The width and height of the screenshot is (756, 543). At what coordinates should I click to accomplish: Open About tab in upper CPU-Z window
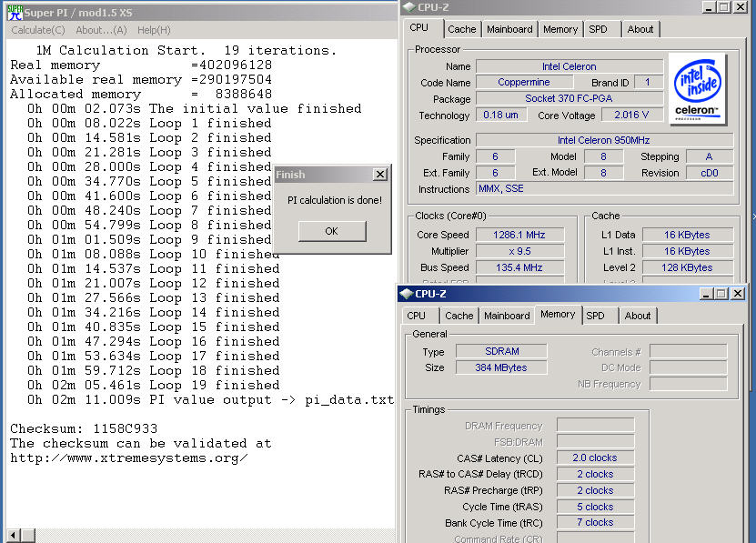[x=640, y=29]
